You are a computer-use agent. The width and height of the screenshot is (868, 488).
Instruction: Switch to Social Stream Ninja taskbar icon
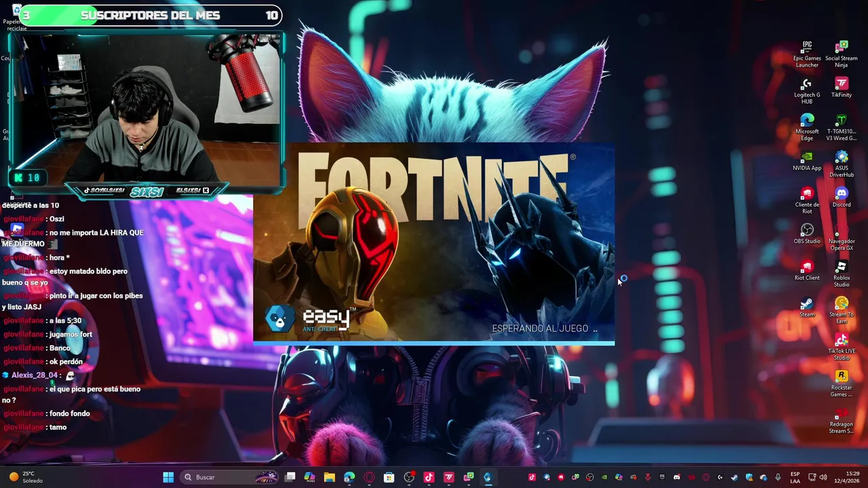coord(468,477)
